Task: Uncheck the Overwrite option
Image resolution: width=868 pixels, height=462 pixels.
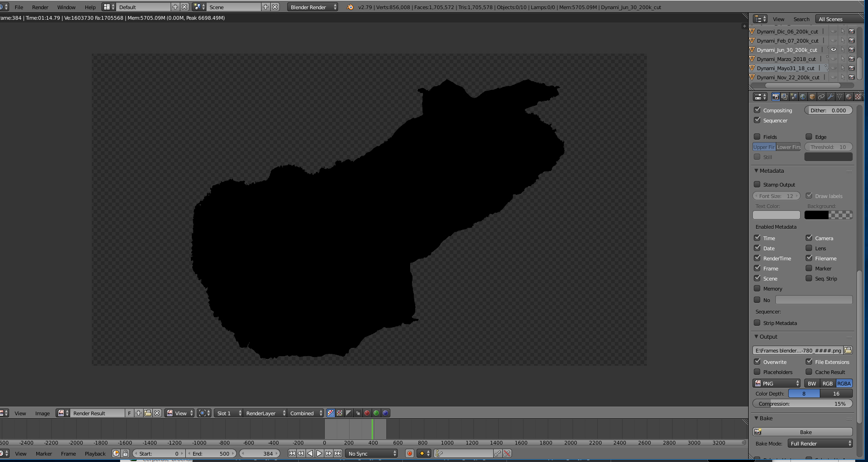Action: 757,362
